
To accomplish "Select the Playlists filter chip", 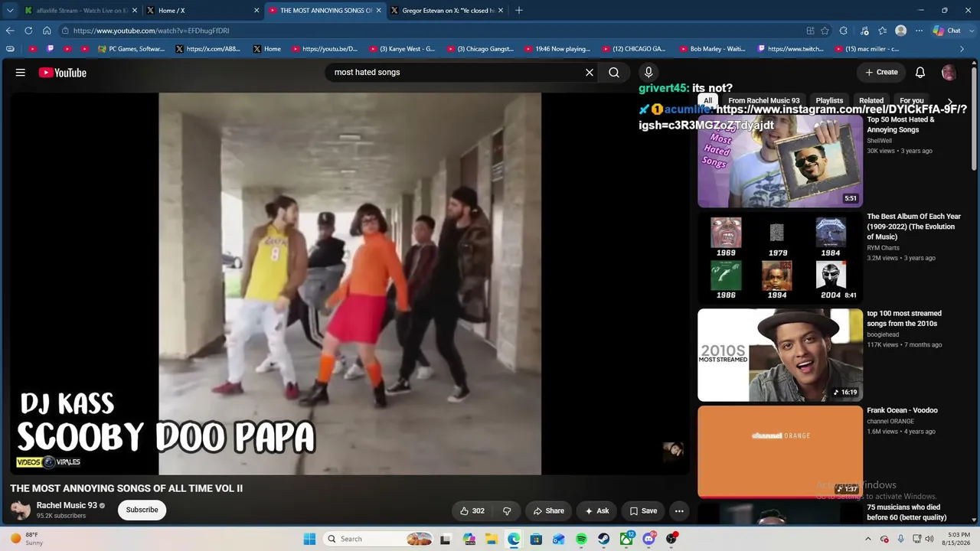I will tap(829, 101).
